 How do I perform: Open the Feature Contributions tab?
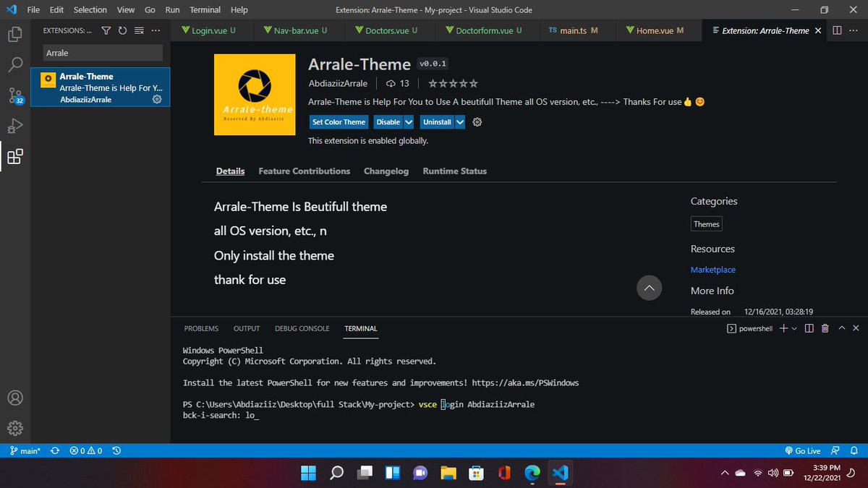pos(304,171)
